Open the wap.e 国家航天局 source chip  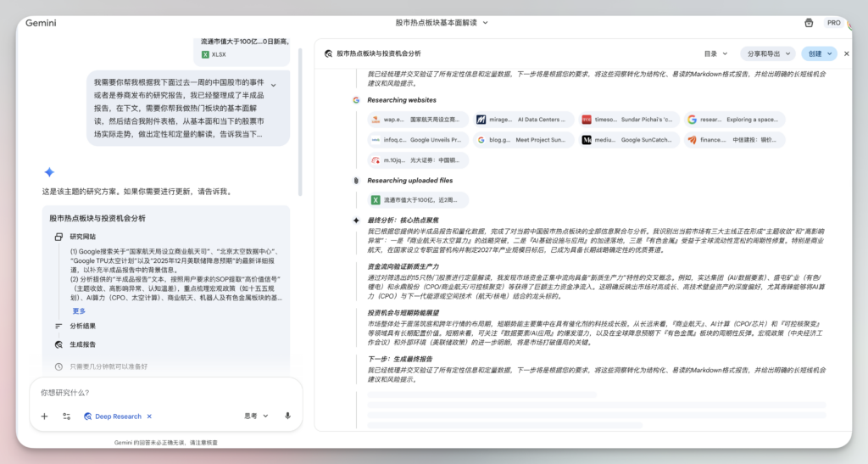point(417,120)
